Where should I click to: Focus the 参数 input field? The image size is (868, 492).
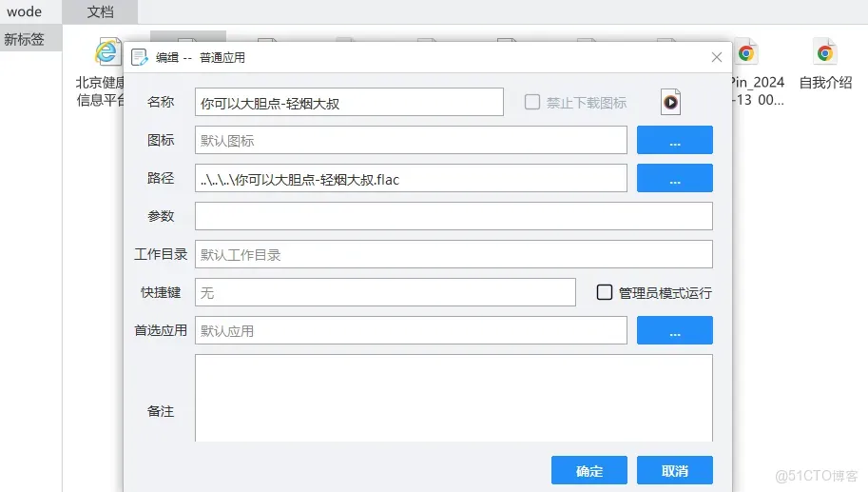(453, 216)
